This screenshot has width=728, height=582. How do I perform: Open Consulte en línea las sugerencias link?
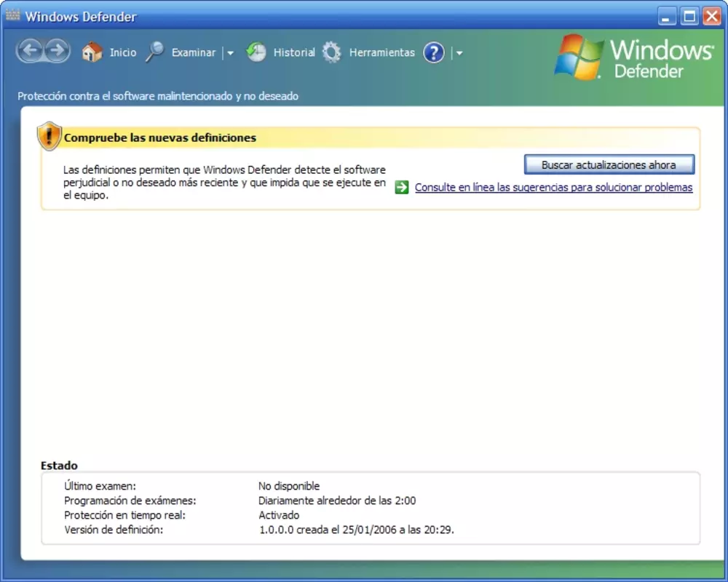click(553, 188)
